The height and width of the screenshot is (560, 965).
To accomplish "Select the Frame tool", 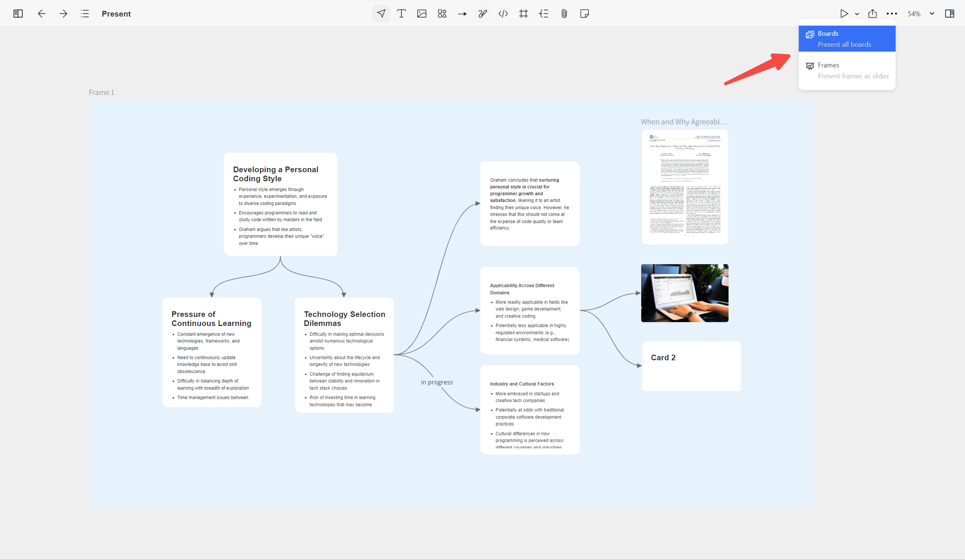I will tap(523, 14).
